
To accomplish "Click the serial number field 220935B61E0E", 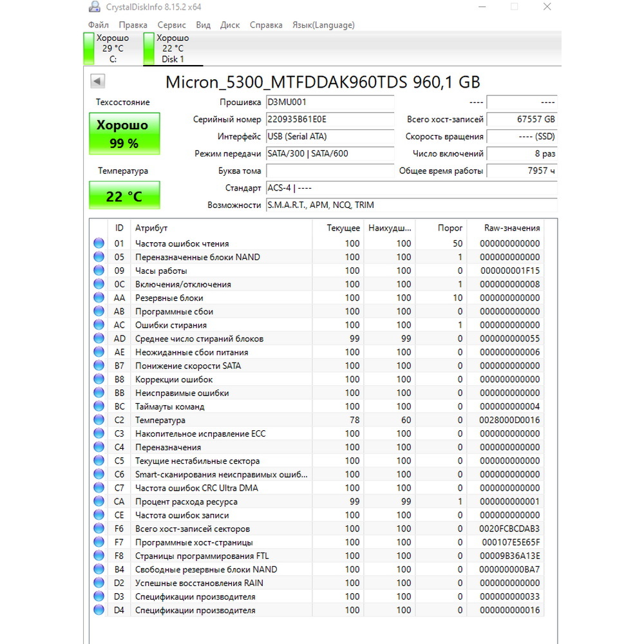I will [x=330, y=120].
